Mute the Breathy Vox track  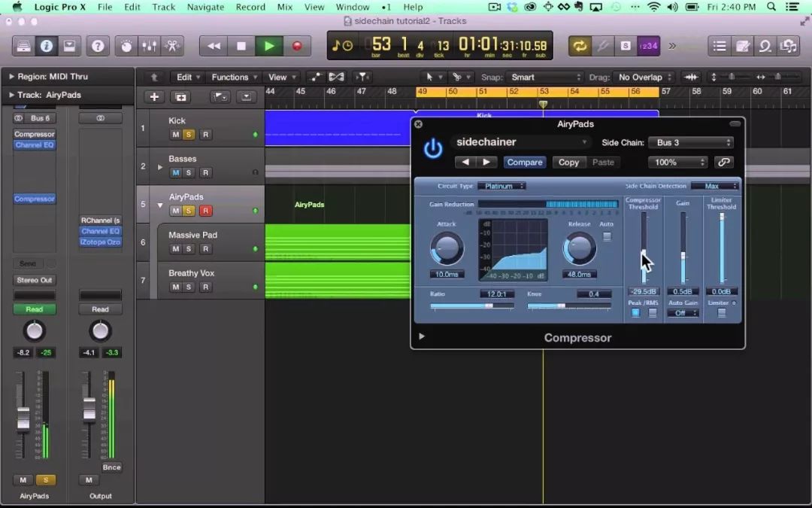[x=175, y=287]
